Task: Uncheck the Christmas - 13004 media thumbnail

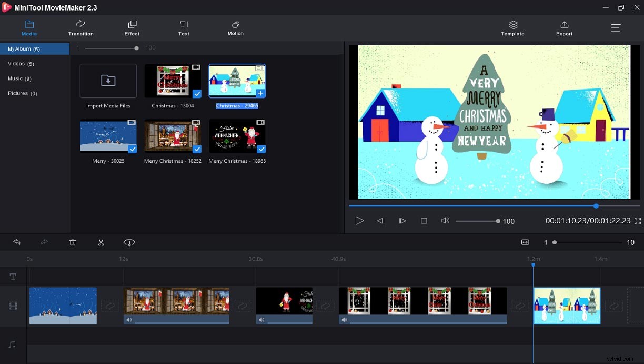Action: point(197,94)
